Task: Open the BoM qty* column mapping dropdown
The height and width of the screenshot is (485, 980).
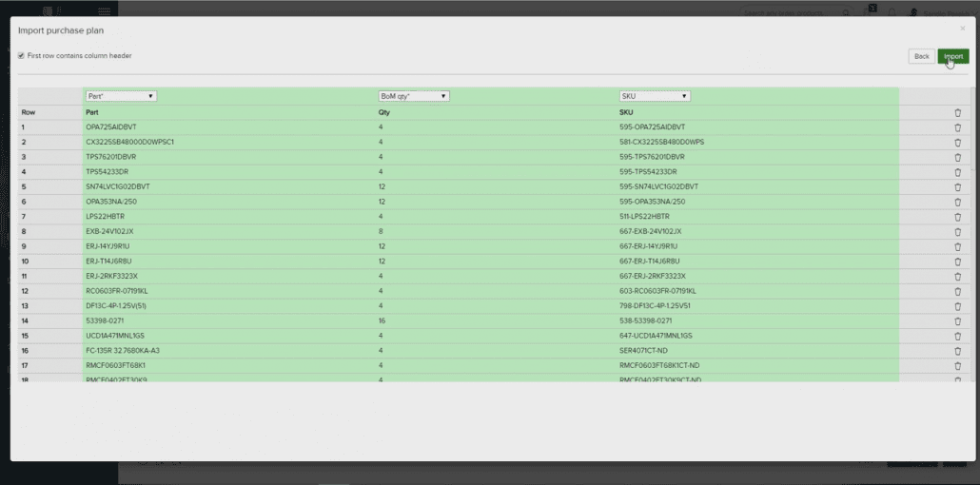Action: pos(414,96)
